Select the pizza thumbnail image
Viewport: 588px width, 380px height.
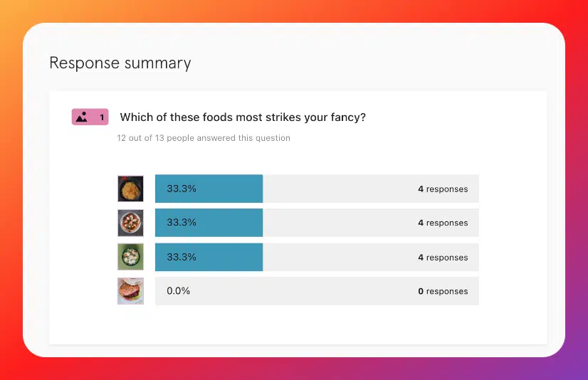tap(130, 223)
